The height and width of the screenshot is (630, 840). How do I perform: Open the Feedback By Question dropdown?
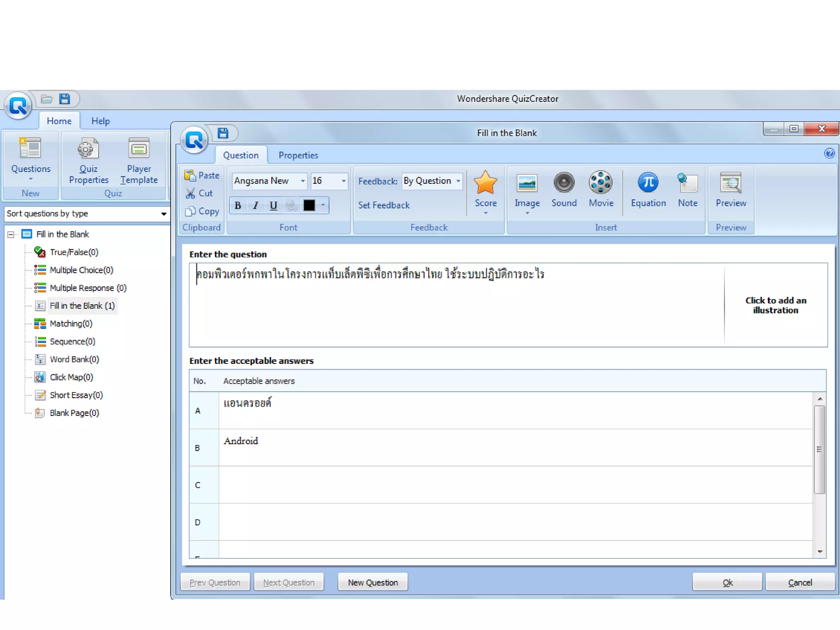point(458,181)
